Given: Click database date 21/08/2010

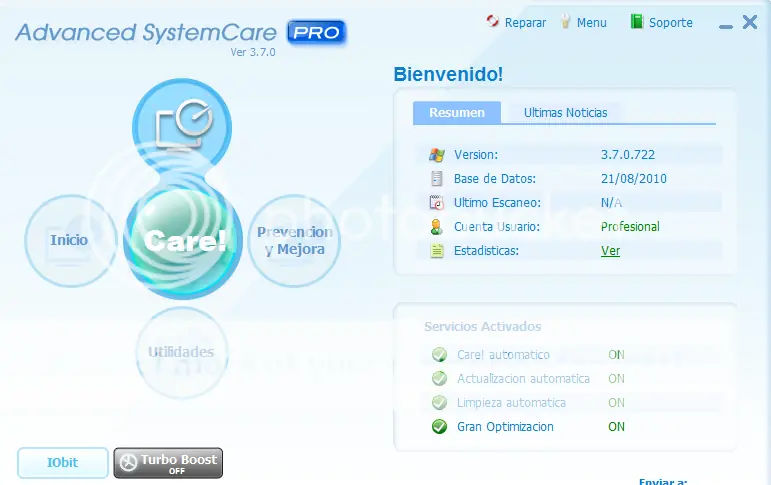Looking at the screenshot, I should click(634, 179).
